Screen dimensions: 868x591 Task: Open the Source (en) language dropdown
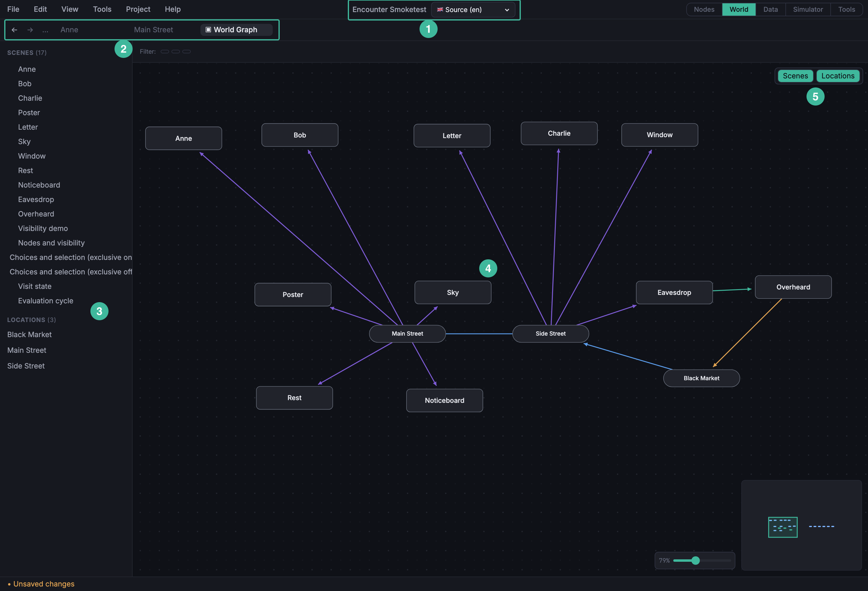point(473,10)
